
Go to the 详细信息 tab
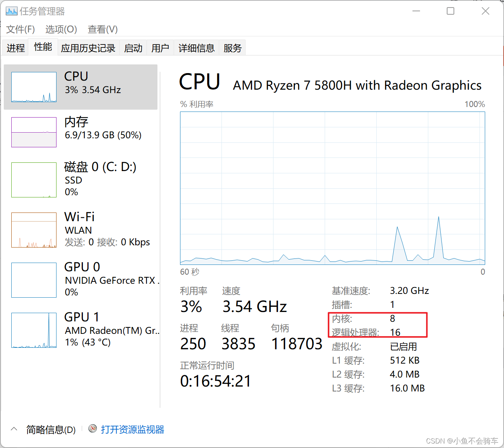click(x=196, y=48)
